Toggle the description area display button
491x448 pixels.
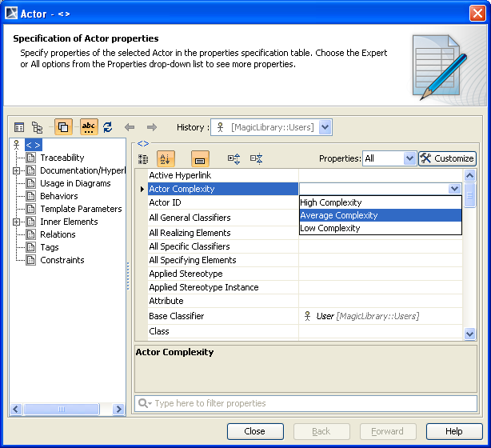point(200,159)
